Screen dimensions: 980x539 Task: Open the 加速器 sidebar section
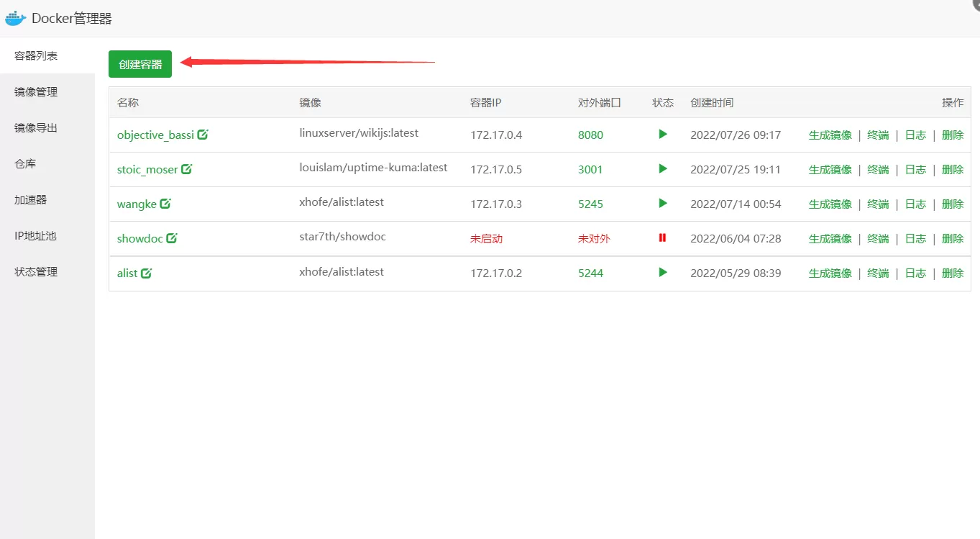(31, 200)
